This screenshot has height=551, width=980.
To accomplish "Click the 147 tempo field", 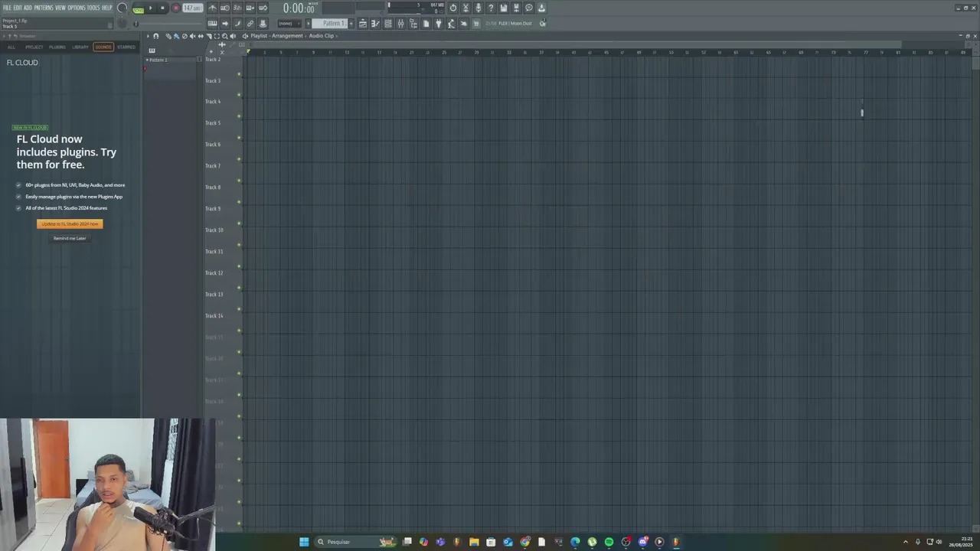I will 192,8.
